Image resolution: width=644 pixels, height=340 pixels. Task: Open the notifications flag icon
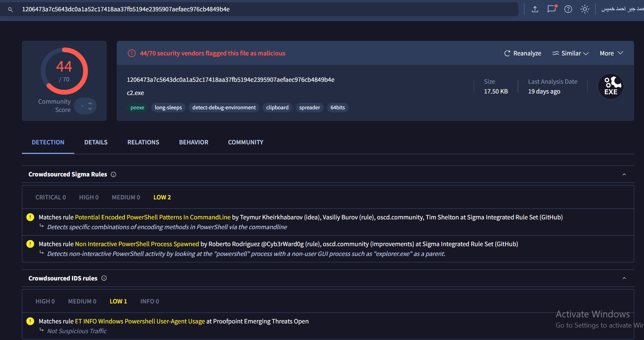tap(552, 9)
